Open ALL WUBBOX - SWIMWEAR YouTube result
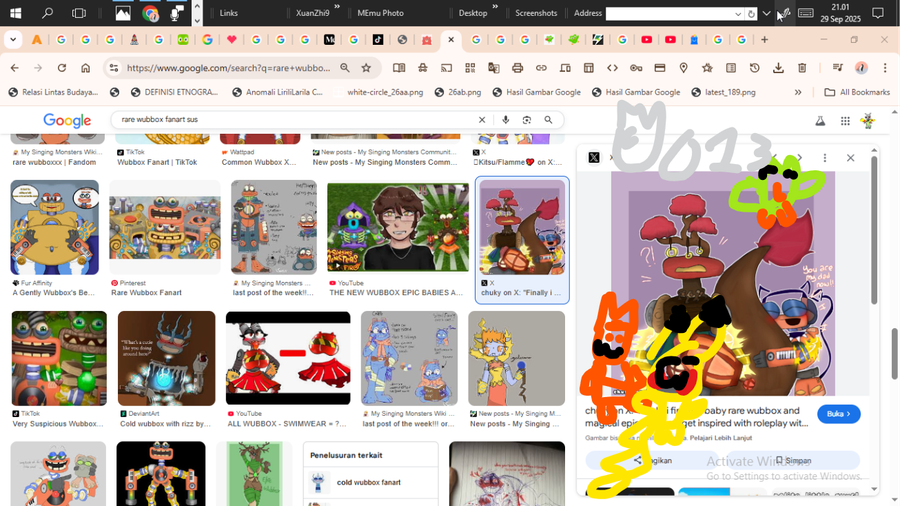900x506 pixels. 288,359
